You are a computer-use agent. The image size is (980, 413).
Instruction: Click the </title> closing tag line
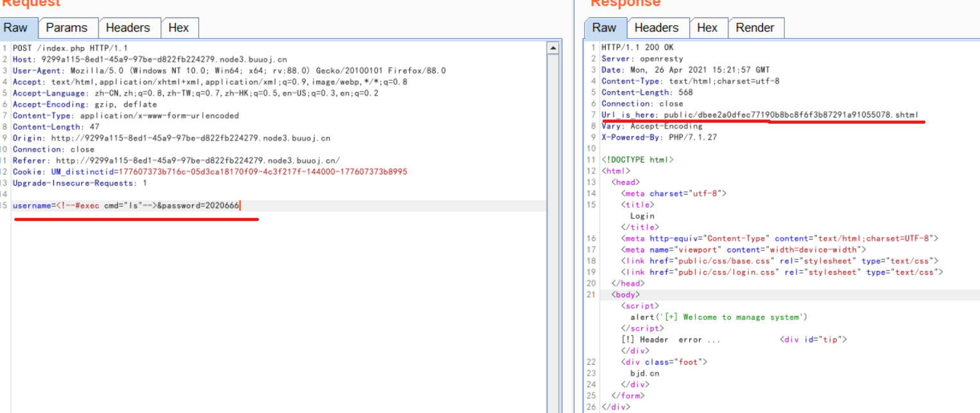[640, 227]
